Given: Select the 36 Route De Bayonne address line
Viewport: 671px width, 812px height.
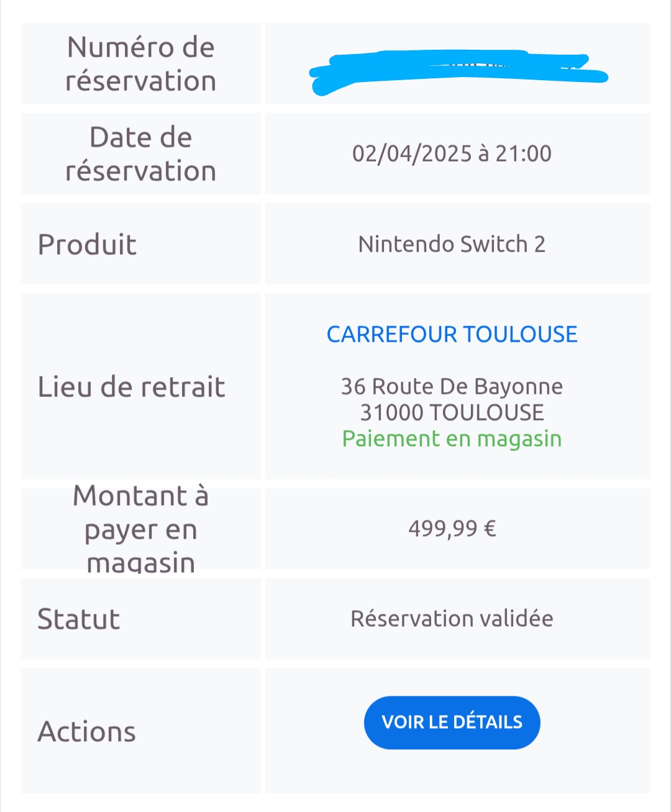Looking at the screenshot, I should tap(452, 386).
